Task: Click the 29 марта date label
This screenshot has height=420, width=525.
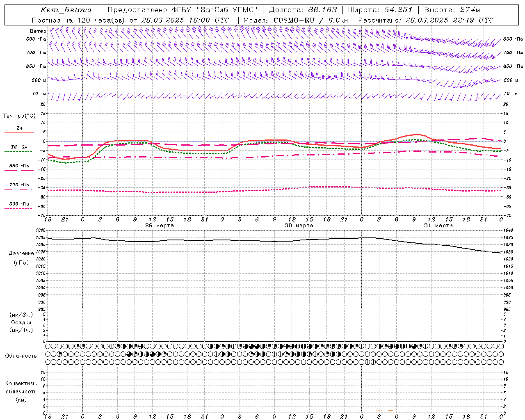Action: click(x=160, y=226)
